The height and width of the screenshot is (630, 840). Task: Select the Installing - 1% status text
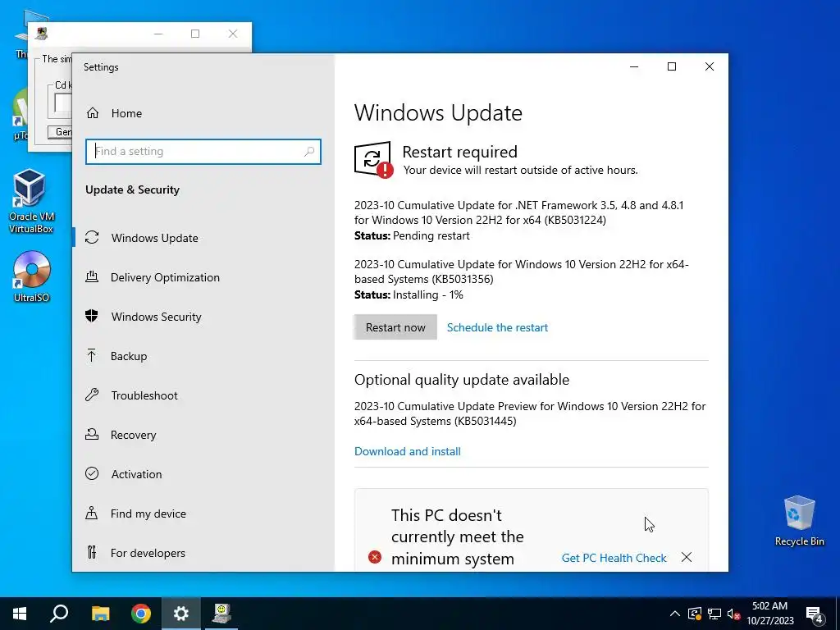(x=428, y=295)
